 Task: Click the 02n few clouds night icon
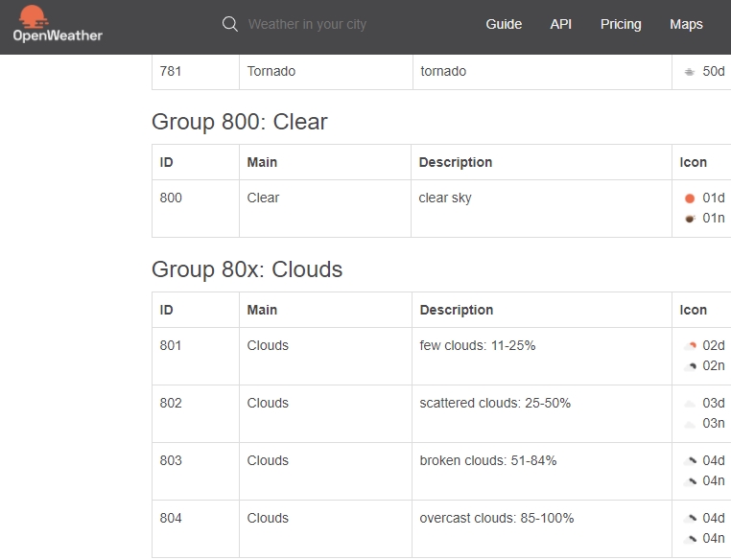(x=690, y=366)
